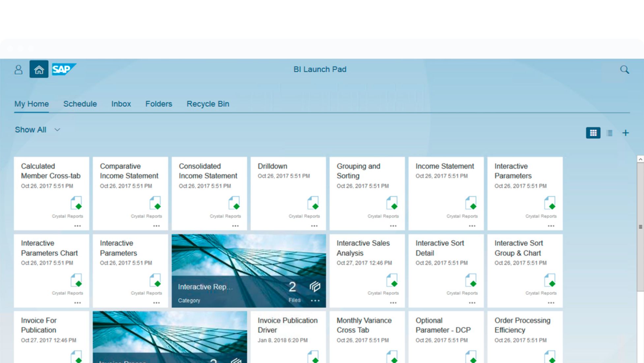
Task: Click the plus add icon
Action: (625, 133)
